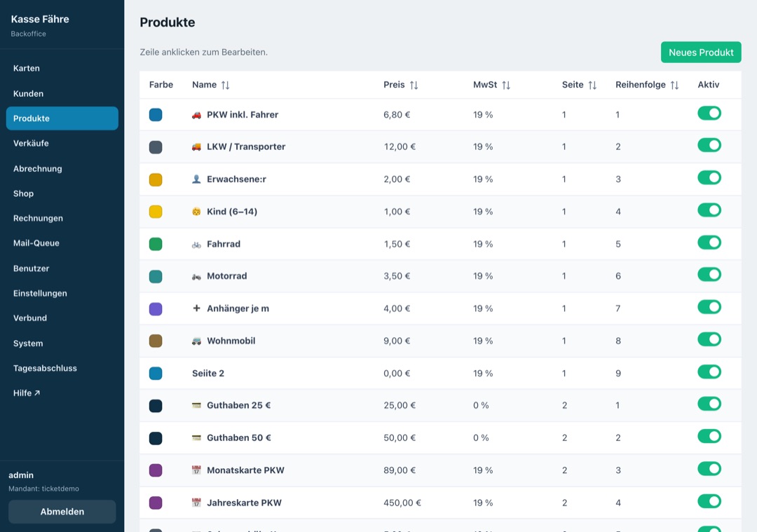757x532 pixels.
Task: Click the blue swatch for PKW inkl. Fahrer
Action: 156,115
